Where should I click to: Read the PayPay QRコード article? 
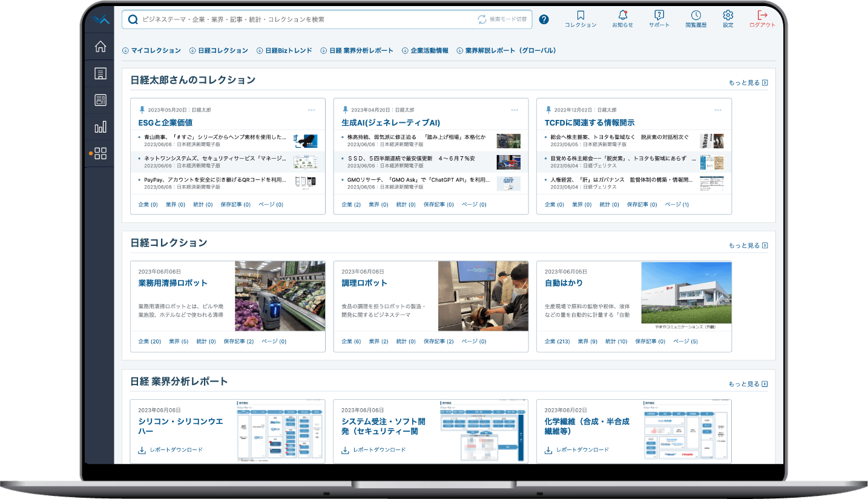click(215, 180)
